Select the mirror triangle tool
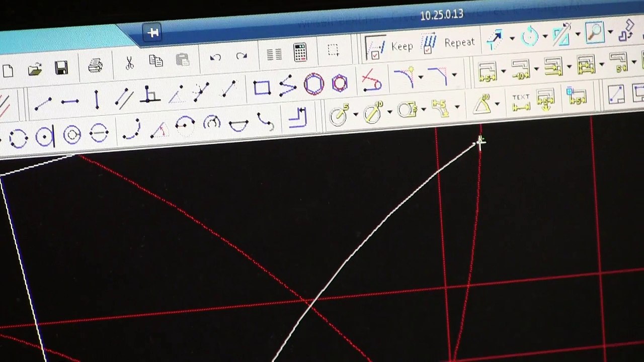This screenshot has width=644, height=362. (562, 34)
